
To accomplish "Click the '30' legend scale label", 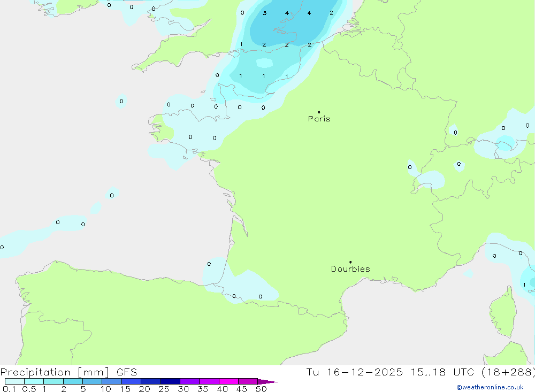I will (183, 389).
